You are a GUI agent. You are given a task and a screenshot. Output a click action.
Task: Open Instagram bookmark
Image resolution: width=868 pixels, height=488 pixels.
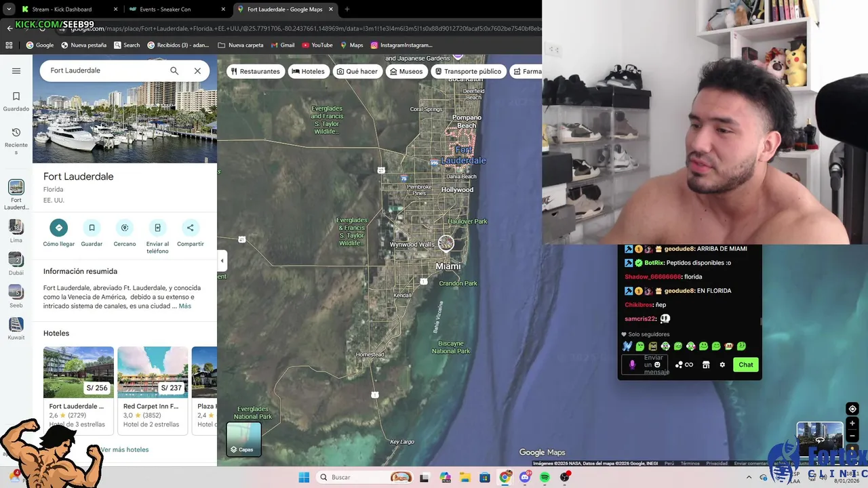pyautogui.click(x=401, y=45)
